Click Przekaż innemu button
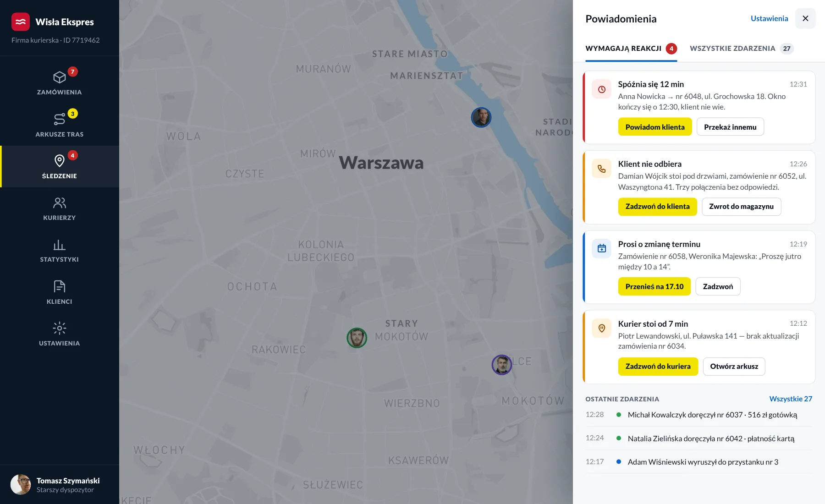825x504 pixels. 730,127
